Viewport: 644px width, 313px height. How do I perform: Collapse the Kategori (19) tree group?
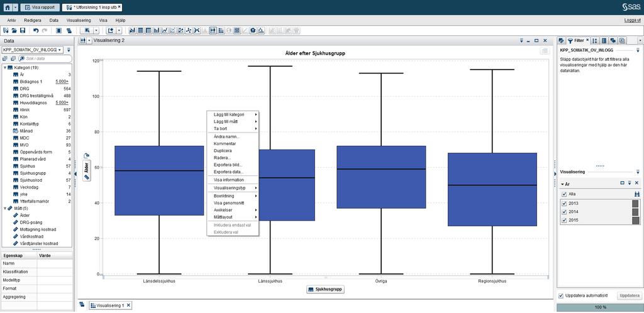click(5, 67)
